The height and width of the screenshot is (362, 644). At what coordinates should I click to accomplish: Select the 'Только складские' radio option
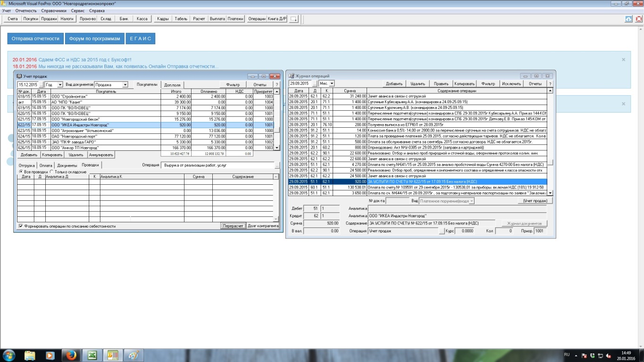52,172
